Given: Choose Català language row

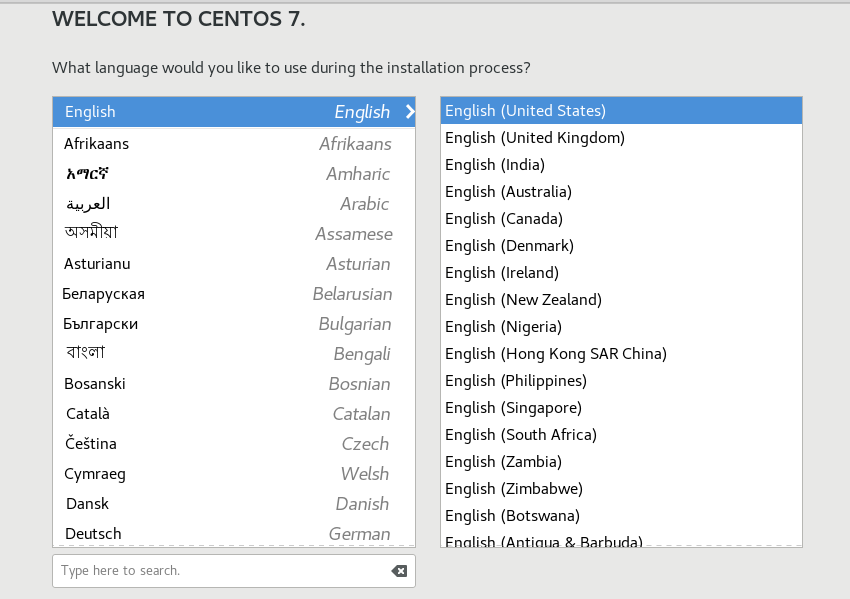Looking at the screenshot, I should tap(233, 414).
